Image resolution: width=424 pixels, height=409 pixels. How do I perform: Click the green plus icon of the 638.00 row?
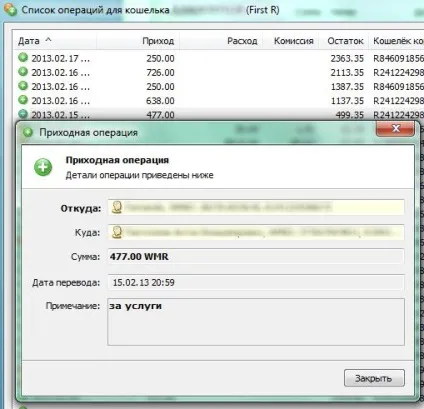[x=23, y=100]
